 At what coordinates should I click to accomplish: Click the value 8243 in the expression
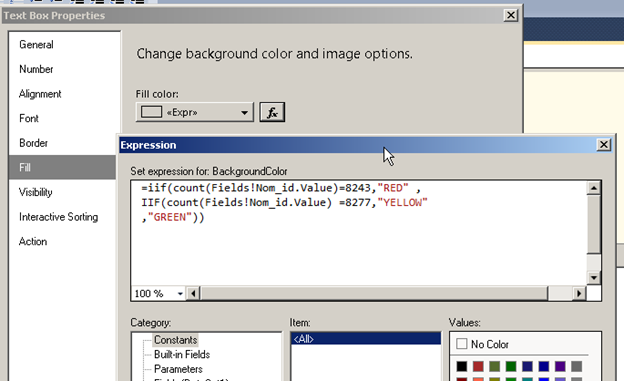(x=358, y=188)
